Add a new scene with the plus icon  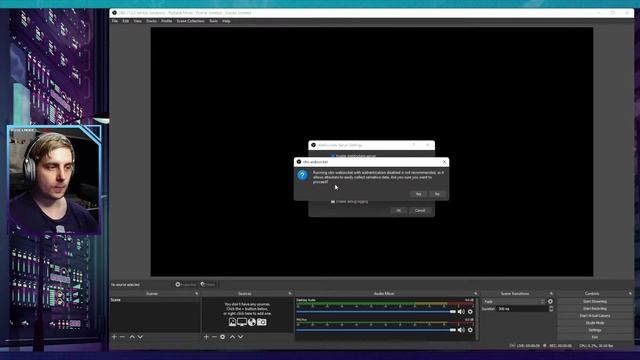tap(114, 337)
